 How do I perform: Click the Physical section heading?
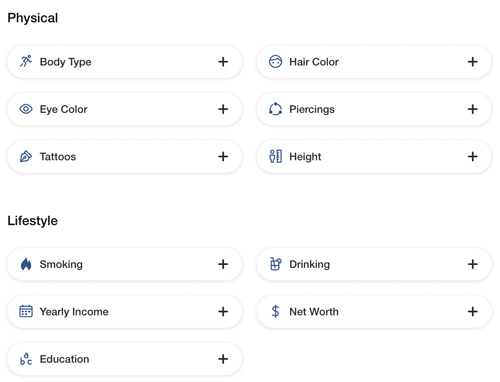click(33, 18)
